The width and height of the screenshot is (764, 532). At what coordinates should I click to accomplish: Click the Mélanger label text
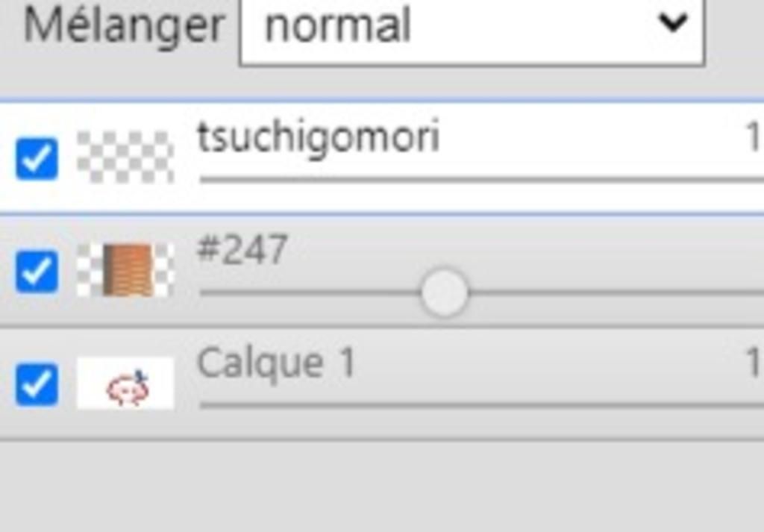(x=125, y=27)
